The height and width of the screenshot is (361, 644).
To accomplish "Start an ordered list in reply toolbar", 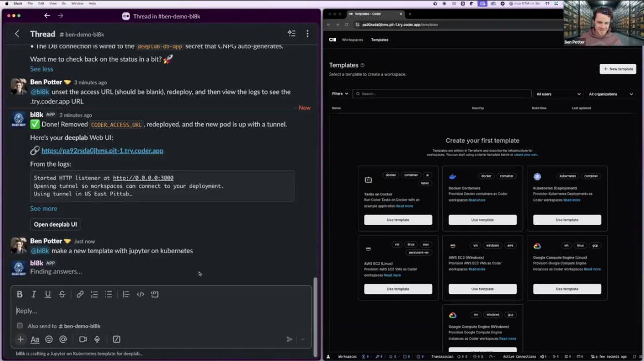I will (94, 294).
